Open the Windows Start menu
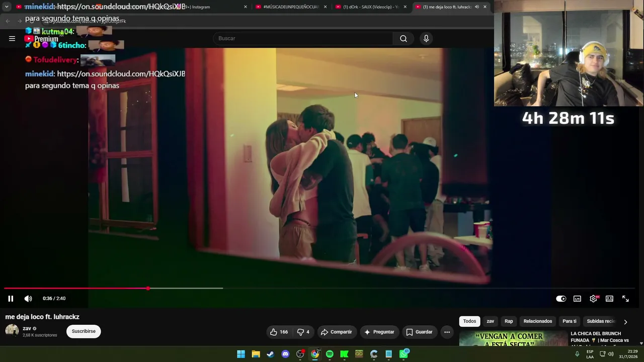 click(x=241, y=354)
